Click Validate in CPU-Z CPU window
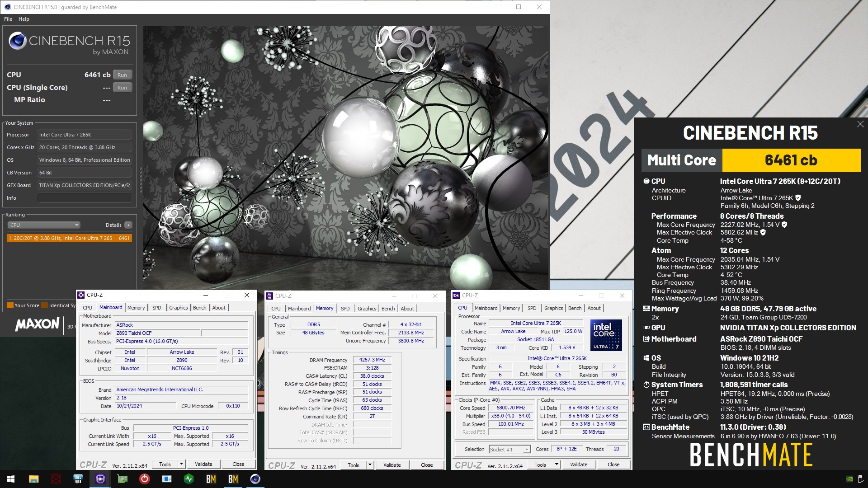The image size is (868, 488). pyautogui.click(x=579, y=465)
